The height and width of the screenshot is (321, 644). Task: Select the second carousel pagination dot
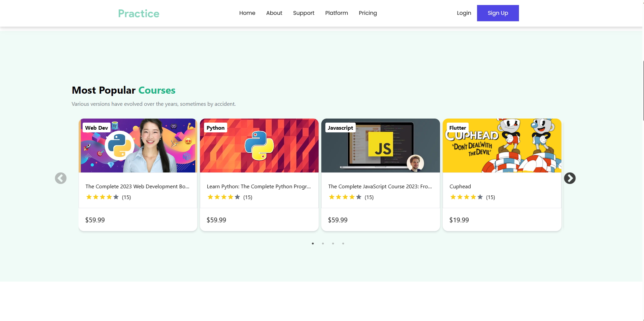tap(323, 243)
